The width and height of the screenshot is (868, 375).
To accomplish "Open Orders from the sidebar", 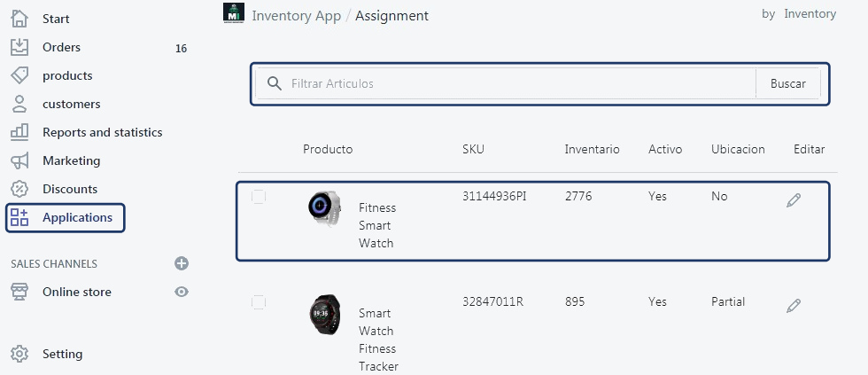I will pyautogui.click(x=61, y=47).
